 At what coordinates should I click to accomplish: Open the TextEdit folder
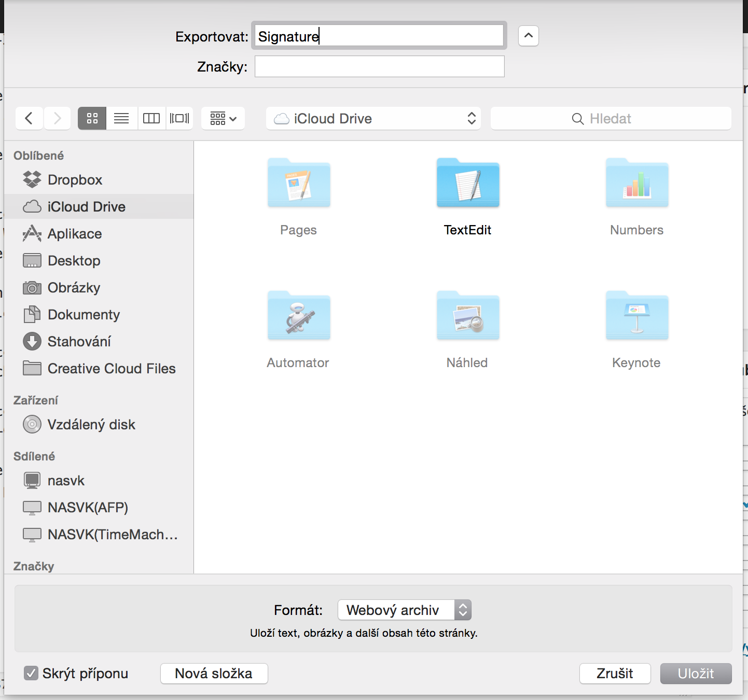click(468, 197)
